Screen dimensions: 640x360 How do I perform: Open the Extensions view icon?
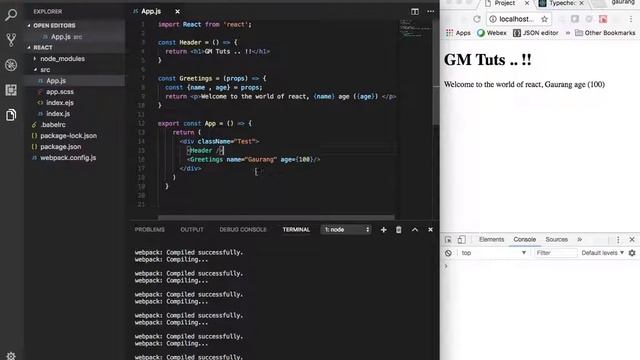(x=11, y=90)
